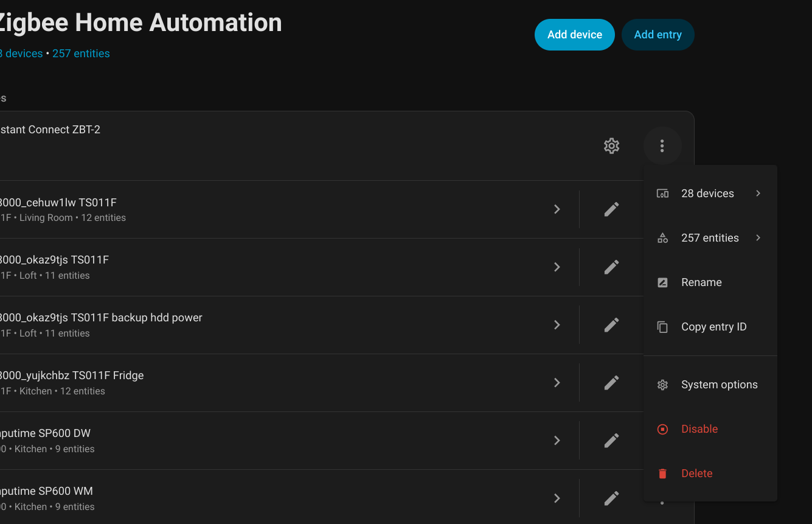
Task: Edit the okaz9tjs TS011F Loft device
Action: tap(611, 267)
